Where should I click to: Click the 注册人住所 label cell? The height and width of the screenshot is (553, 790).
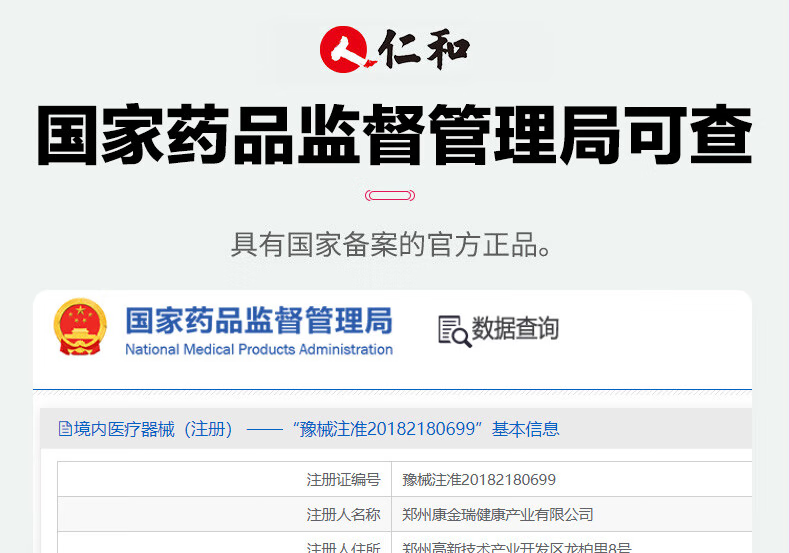pos(224,543)
